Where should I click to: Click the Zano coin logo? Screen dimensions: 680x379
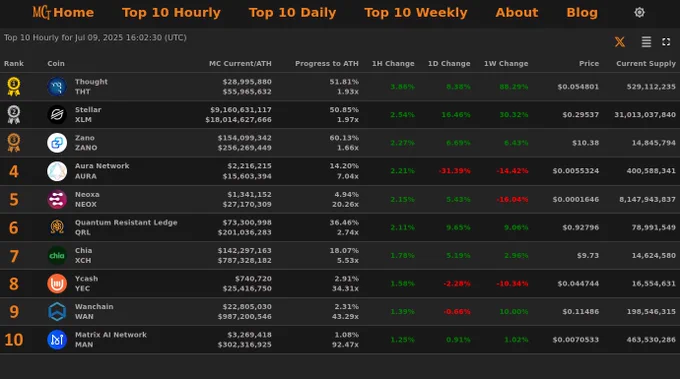pos(57,143)
